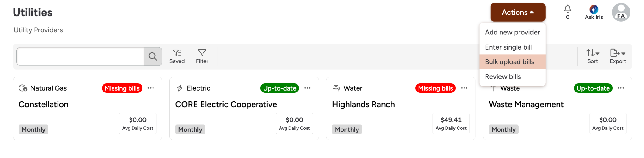644x158 pixels.
Task: Open the Constellation provider card
Action: coord(43,104)
